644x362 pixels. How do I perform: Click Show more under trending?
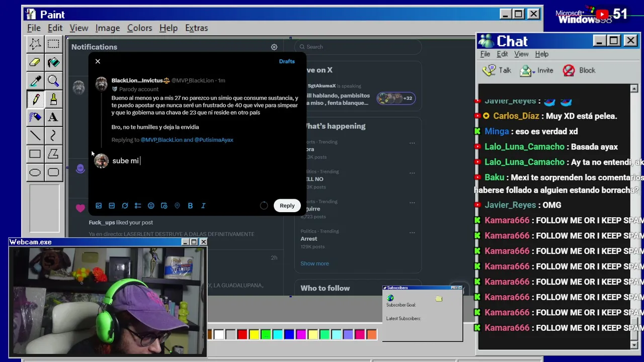[314, 263]
